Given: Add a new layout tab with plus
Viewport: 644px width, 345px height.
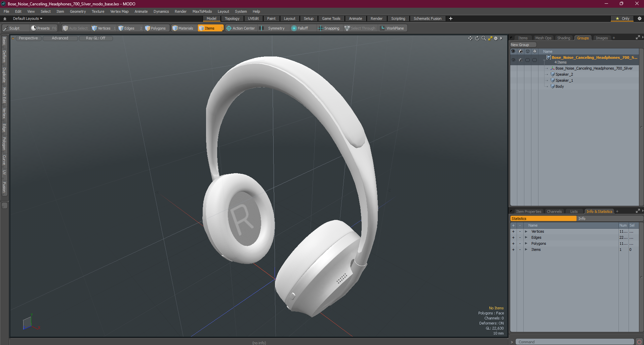Looking at the screenshot, I should 451,18.
